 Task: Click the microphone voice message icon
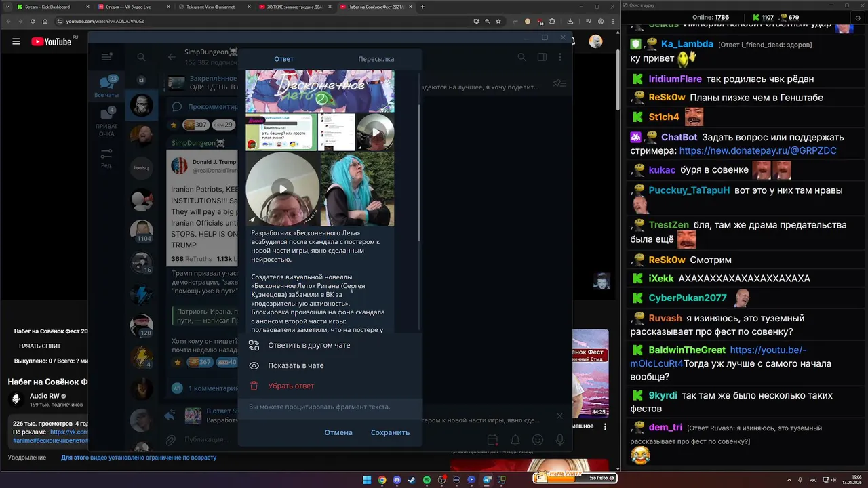[560, 440]
